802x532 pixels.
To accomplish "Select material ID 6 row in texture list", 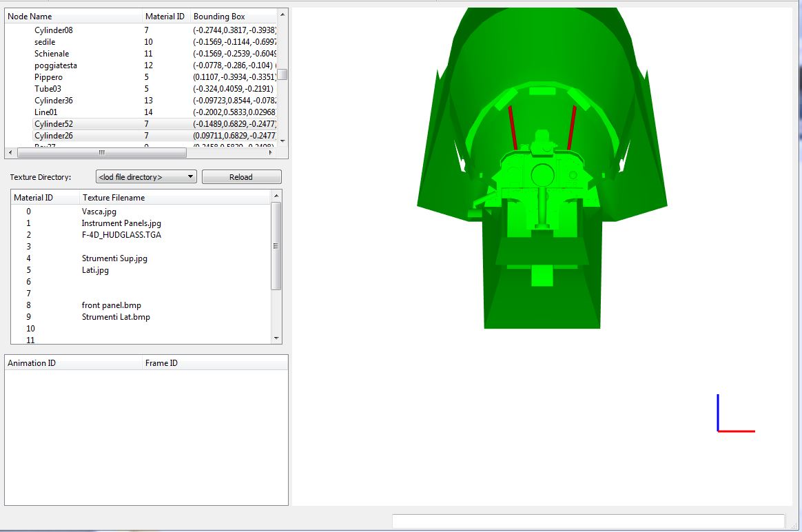I will point(141,282).
